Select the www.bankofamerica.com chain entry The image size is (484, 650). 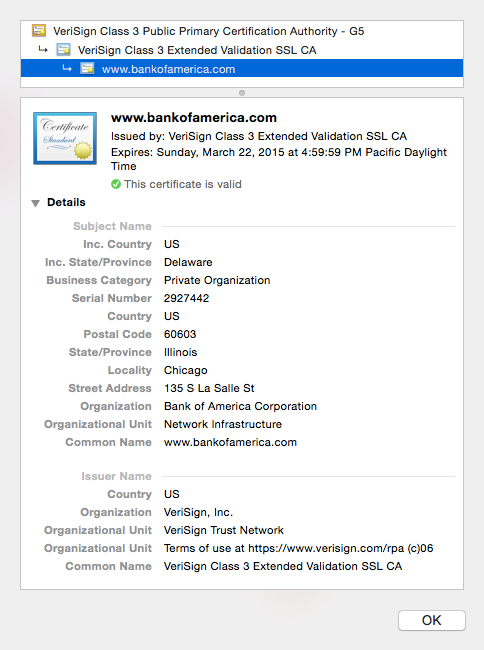(242, 69)
